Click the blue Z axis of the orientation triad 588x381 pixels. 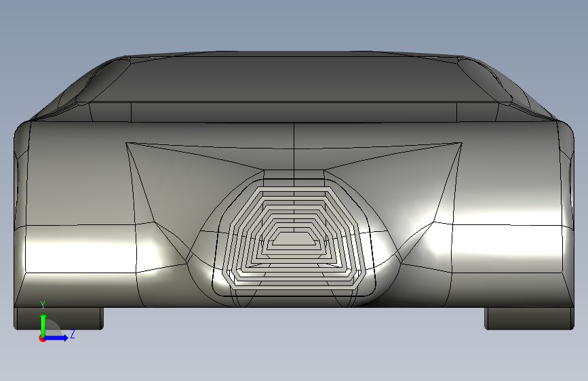pyautogui.click(x=56, y=338)
